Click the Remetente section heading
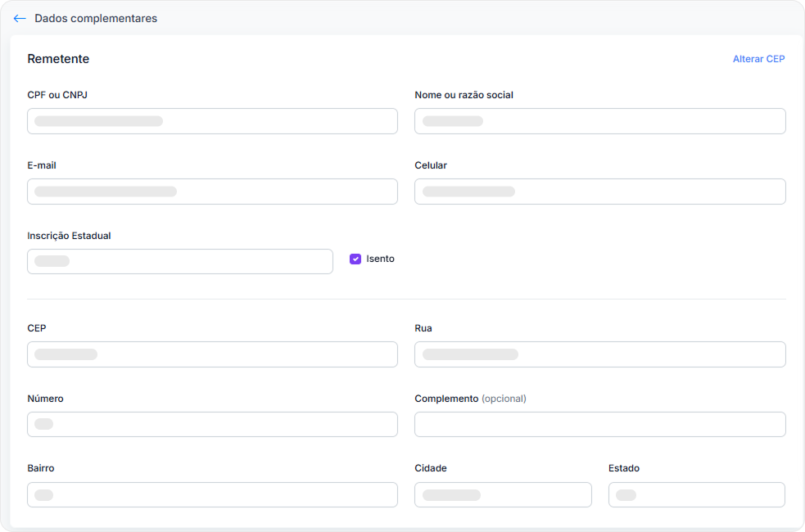 [x=58, y=59]
